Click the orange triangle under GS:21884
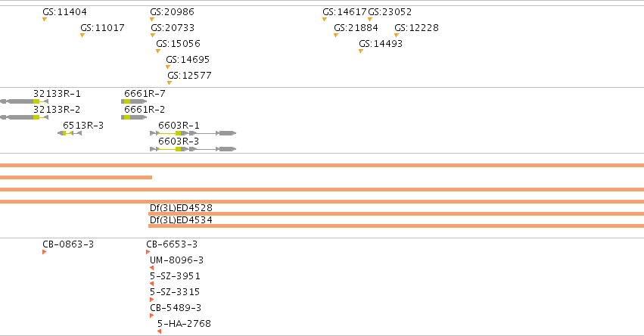 (336, 36)
